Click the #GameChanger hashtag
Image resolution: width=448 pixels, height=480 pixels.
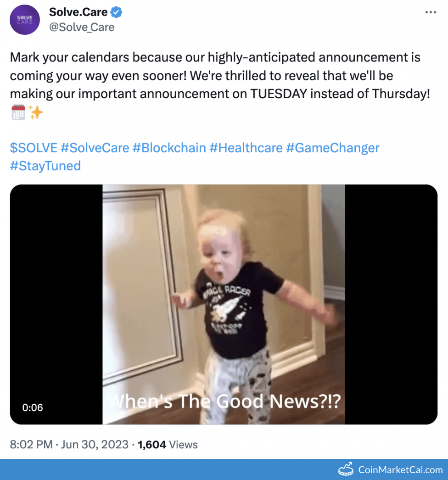tap(333, 148)
